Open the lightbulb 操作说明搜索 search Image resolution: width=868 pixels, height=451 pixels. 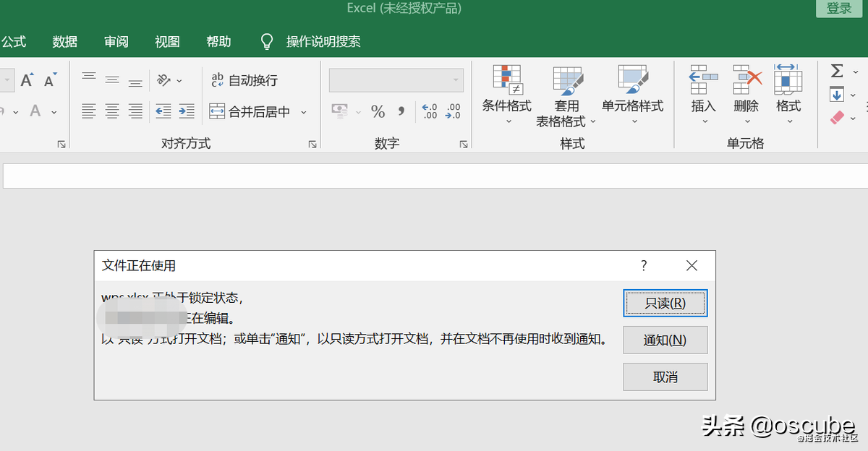tap(310, 41)
